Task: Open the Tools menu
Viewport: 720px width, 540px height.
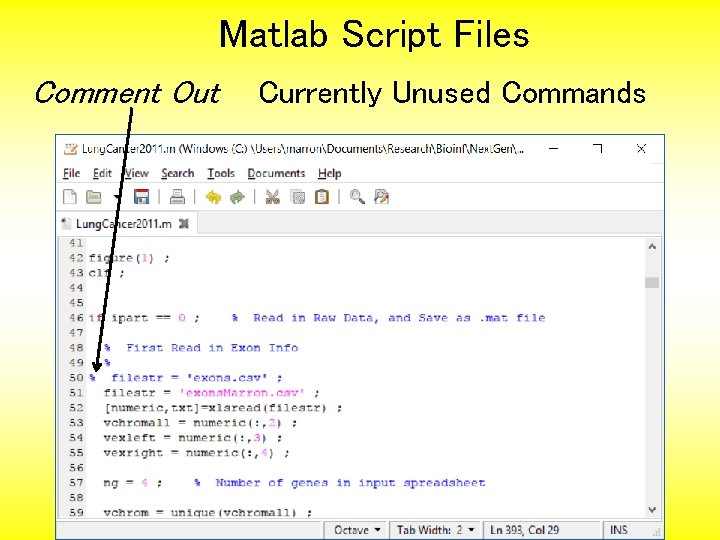Action: pyautogui.click(x=221, y=173)
